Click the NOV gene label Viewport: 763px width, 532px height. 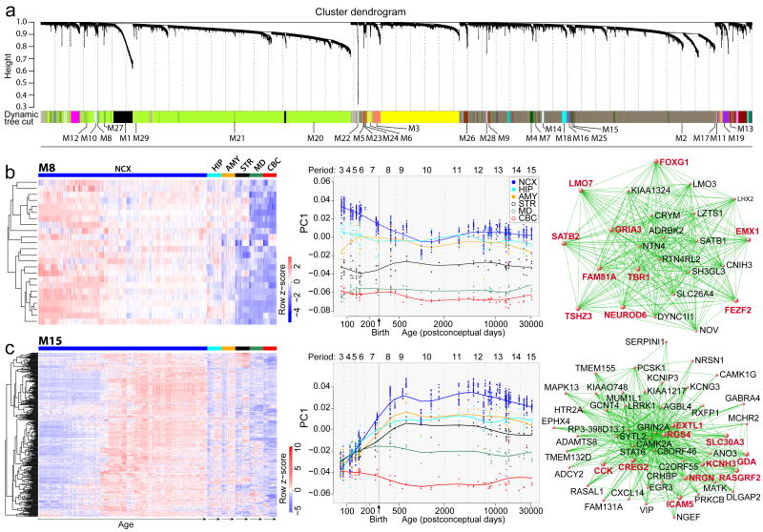[x=709, y=330]
